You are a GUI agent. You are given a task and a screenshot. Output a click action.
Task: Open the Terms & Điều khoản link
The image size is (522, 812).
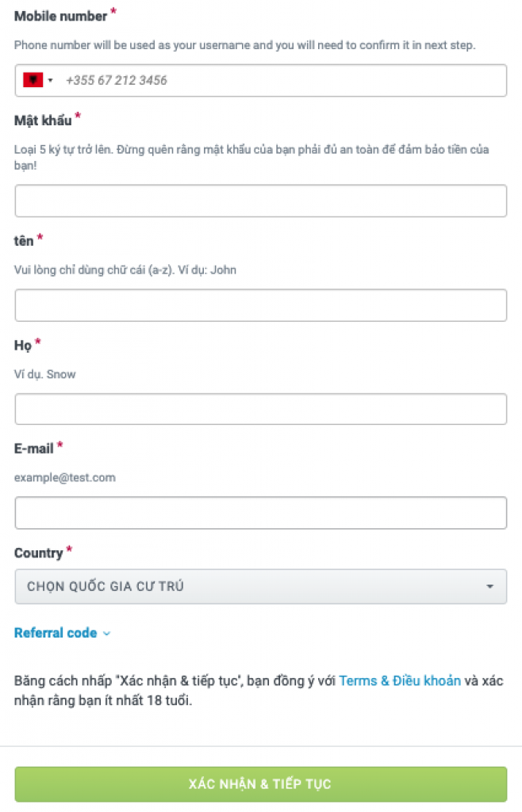coord(400,680)
